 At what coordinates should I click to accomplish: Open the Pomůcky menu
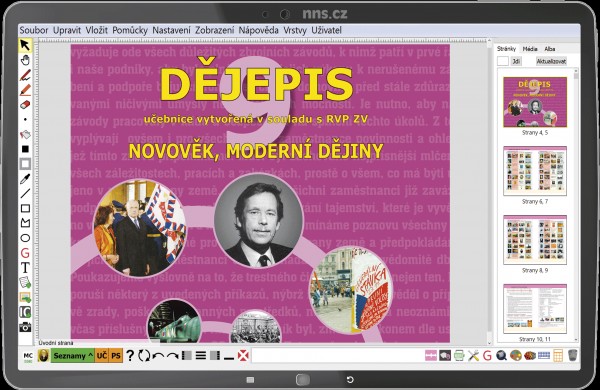130,30
